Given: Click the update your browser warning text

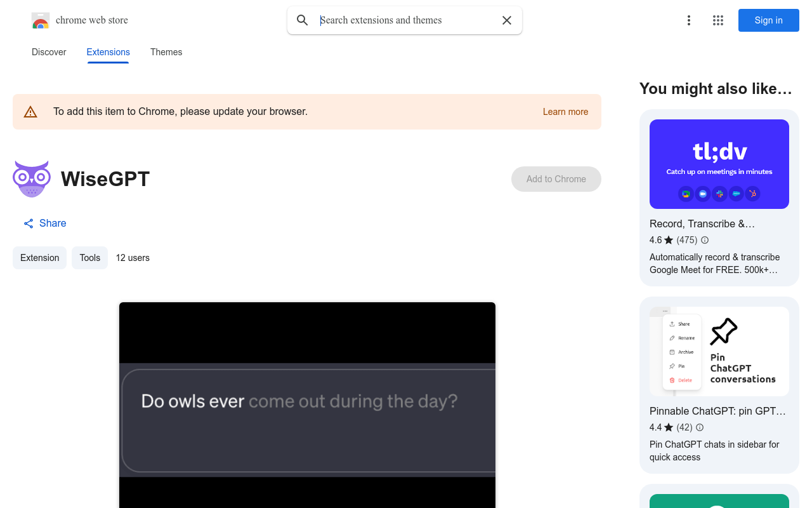Looking at the screenshot, I should point(180,112).
